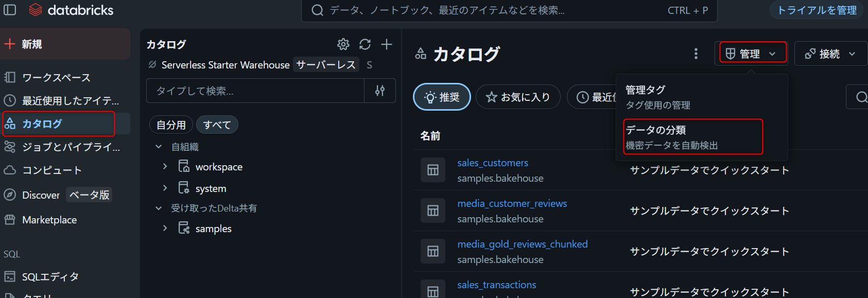The height and width of the screenshot is (298, 868).
Task: Click the search magnifier icon beside filters
Action: coord(861,97)
